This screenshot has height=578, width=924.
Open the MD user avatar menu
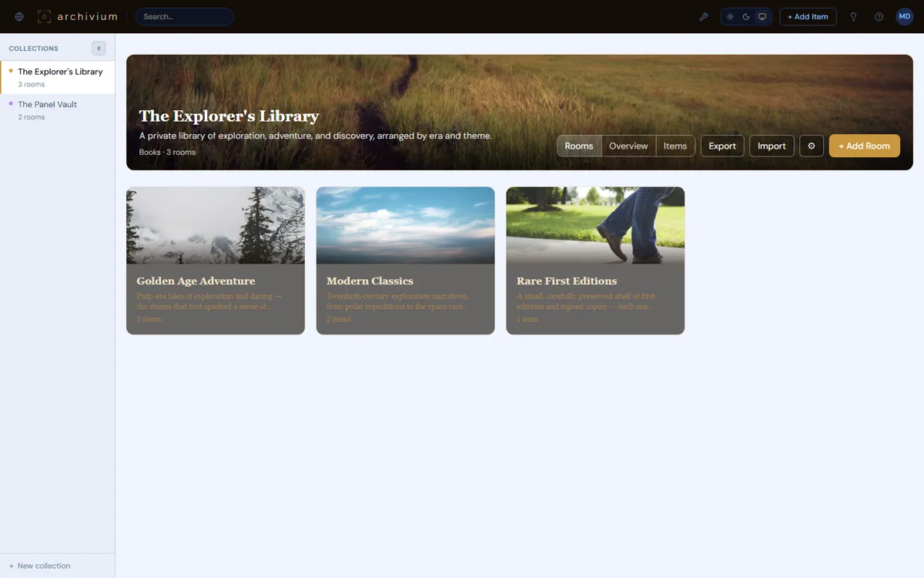(x=905, y=17)
